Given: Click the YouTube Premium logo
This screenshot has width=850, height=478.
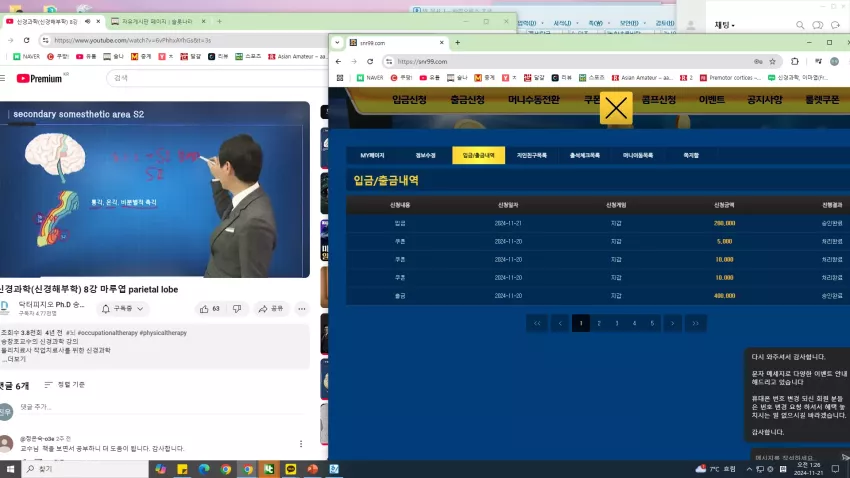Looking at the screenshot, I should [x=39, y=79].
